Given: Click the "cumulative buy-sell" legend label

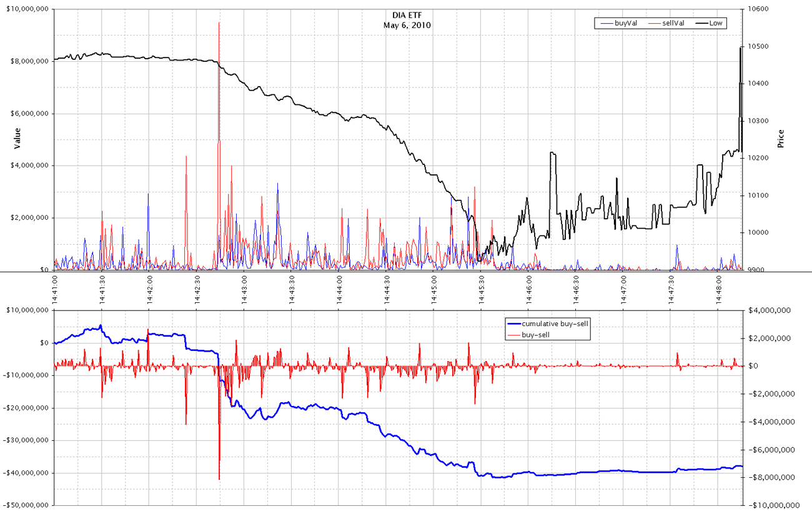Looking at the screenshot, I should pos(555,324).
